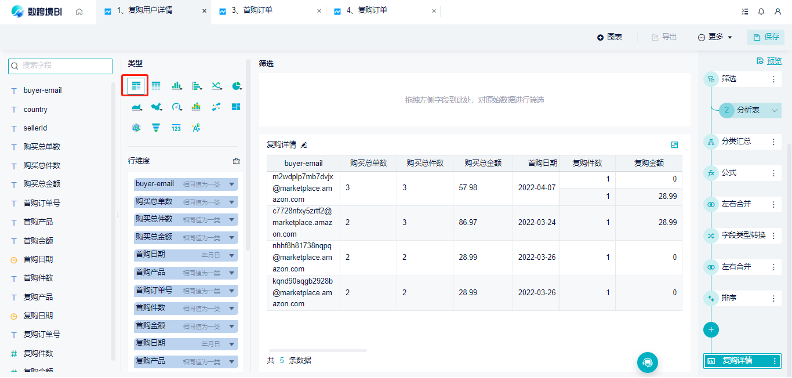The height and width of the screenshot is (378, 792).
Task: Open 购买总金额 dimension pill dropdown
Action: pos(232,237)
